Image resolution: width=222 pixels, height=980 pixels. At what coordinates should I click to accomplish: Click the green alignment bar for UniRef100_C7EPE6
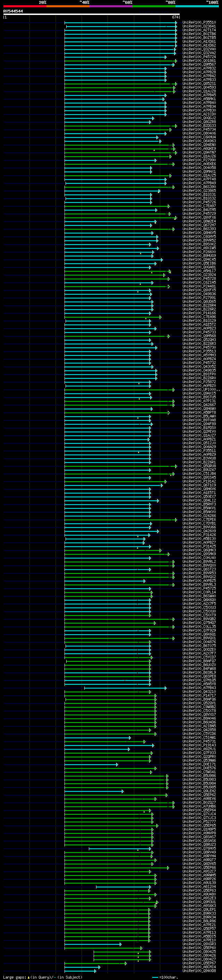121,520
